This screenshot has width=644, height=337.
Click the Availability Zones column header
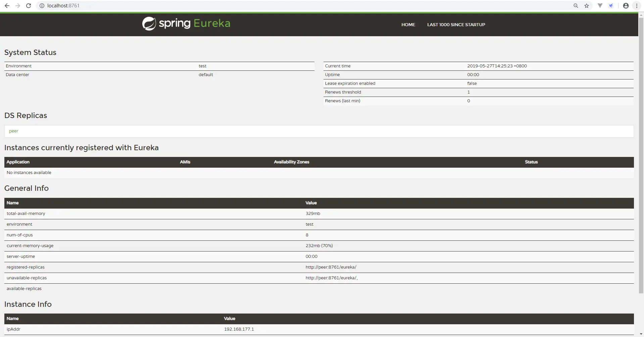[x=292, y=162]
